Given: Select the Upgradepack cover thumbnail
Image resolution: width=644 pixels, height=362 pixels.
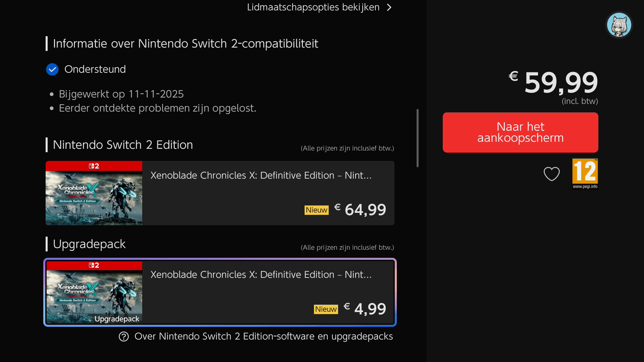Looking at the screenshot, I should tap(94, 297).
